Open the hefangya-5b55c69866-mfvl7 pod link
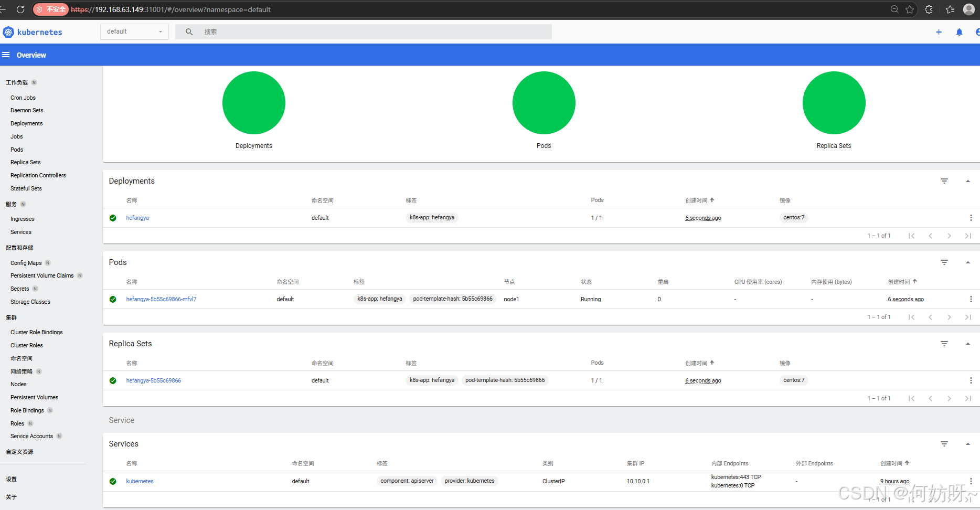The height and width of the screenshot is (510, 980). pos(161,299)
